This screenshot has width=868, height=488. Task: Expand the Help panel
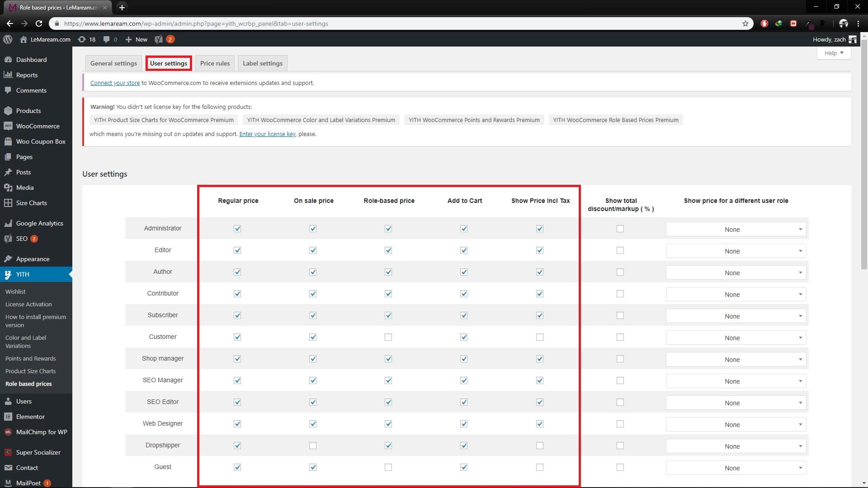pyautogui.click(x=834, y=53)
